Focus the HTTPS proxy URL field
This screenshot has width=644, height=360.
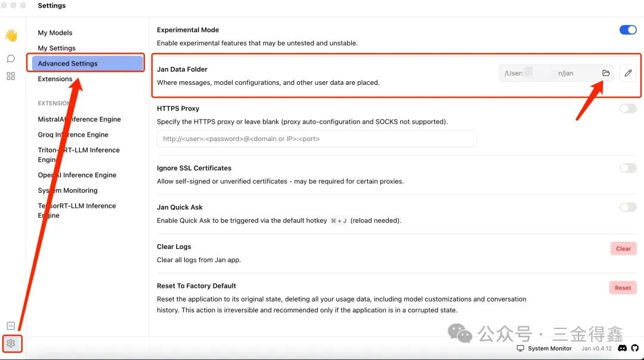317,139
